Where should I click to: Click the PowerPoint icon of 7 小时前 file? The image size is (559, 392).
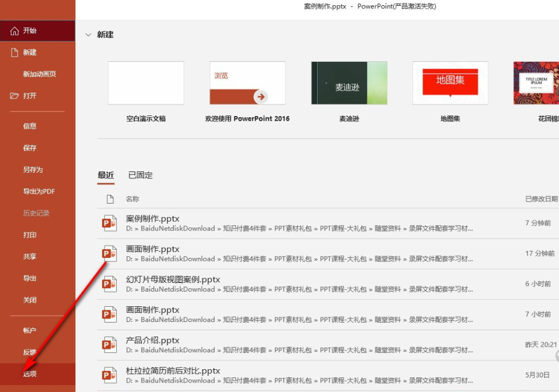tap(109, 314)
